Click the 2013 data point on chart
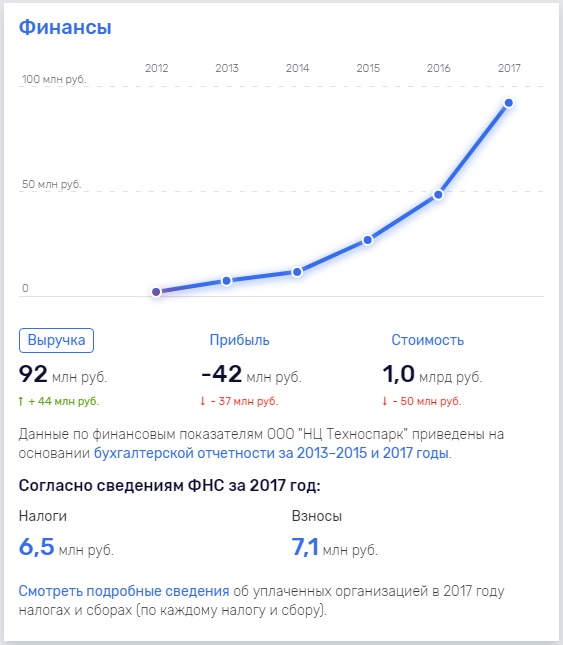Viewport: 563px width, 645px height. point(227,281)
